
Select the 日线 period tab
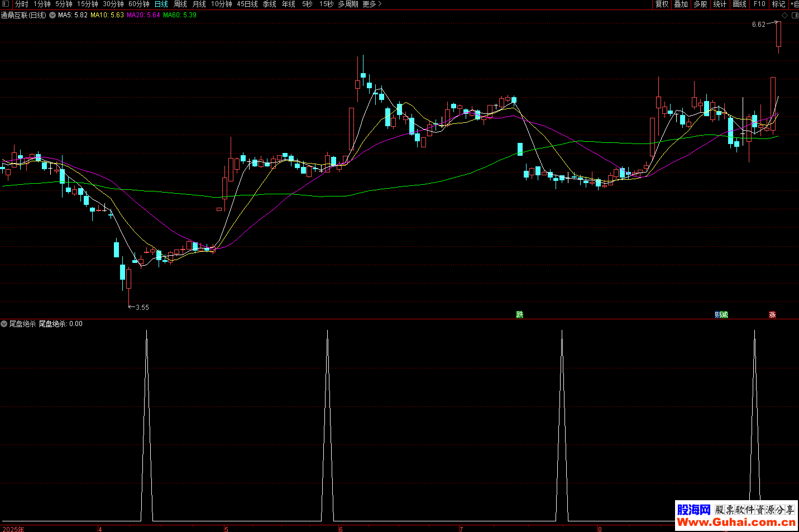point(161,4)
